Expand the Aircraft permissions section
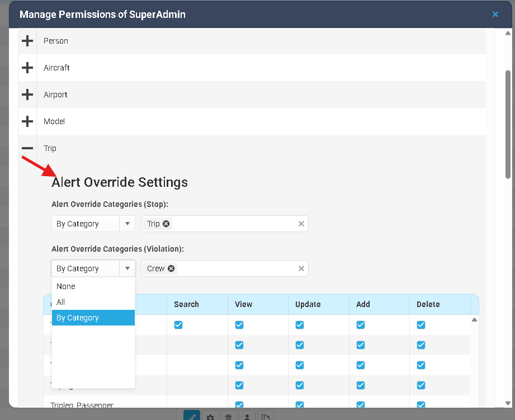Screen dimensions: 515x420 (27, 68)
